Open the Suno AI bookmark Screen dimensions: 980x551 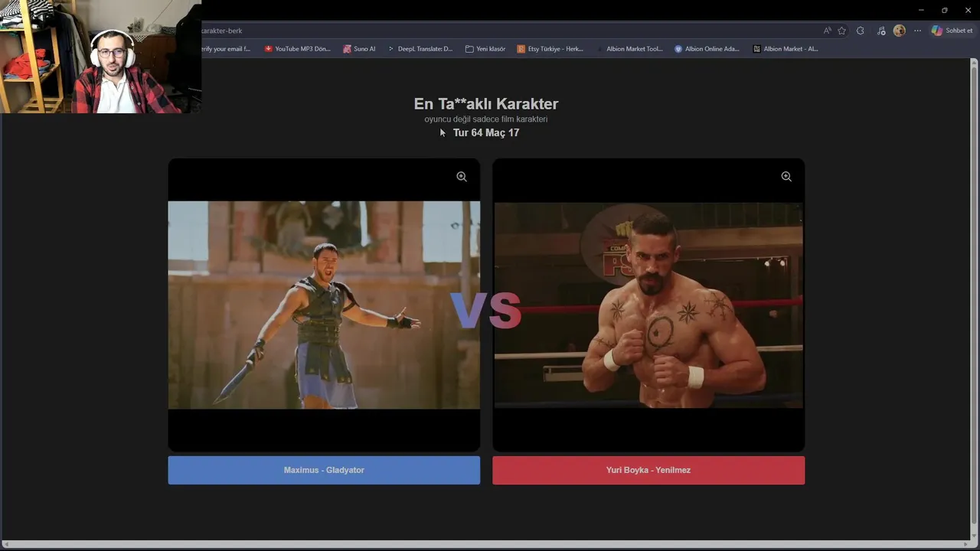click(359, 49)
